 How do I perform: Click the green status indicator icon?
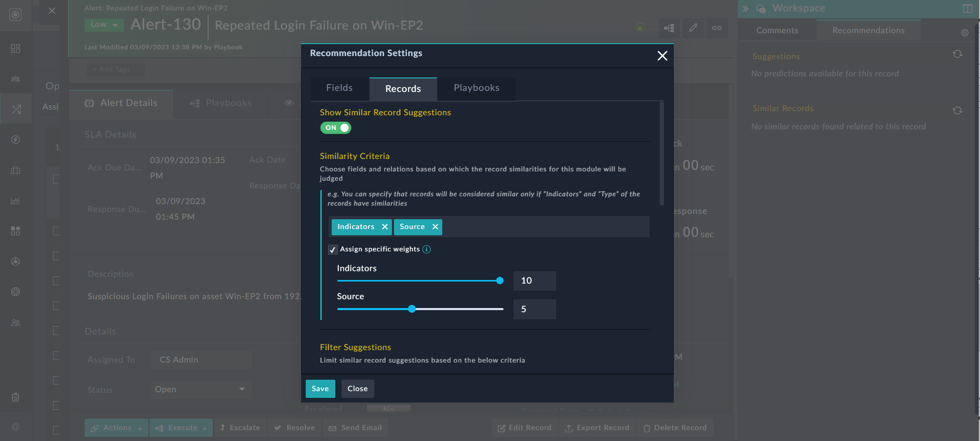tap(641, 28)
